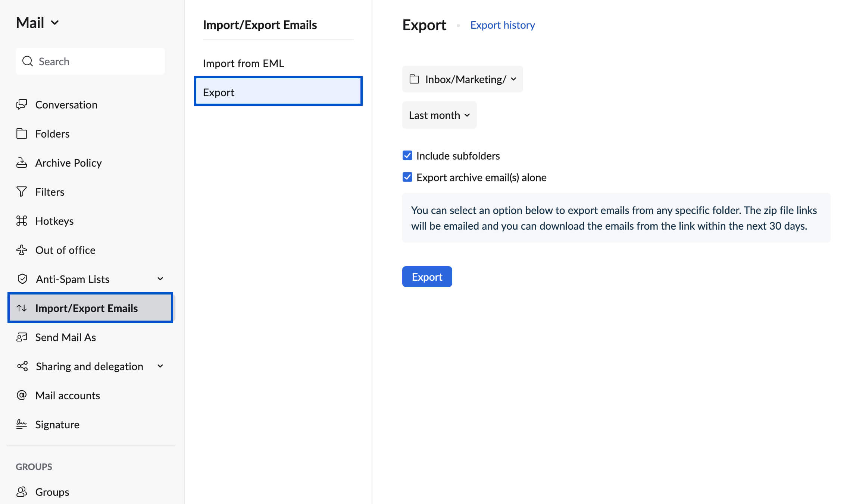Click the Export button to start export
The width and height of the screenshot is (847, 504).
coord(427,277)
